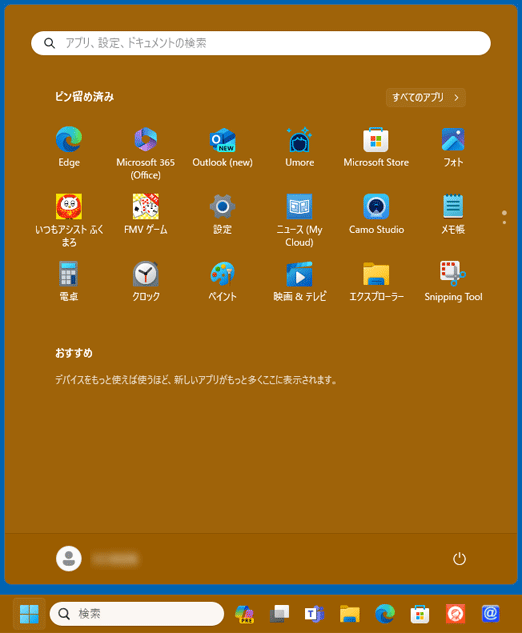Open File Explorer from the taskbar
The height and width of the screenshot is (633, 522).
coord(350,614)
